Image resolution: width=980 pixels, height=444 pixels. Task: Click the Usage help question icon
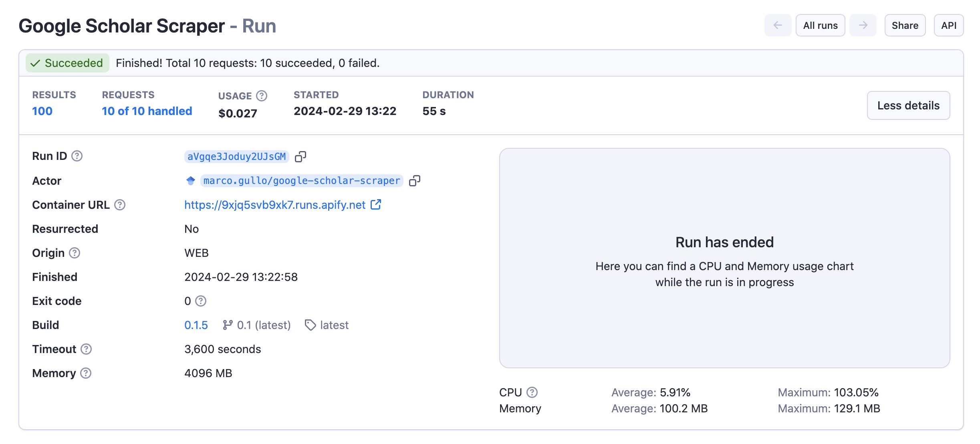(262, 96)
